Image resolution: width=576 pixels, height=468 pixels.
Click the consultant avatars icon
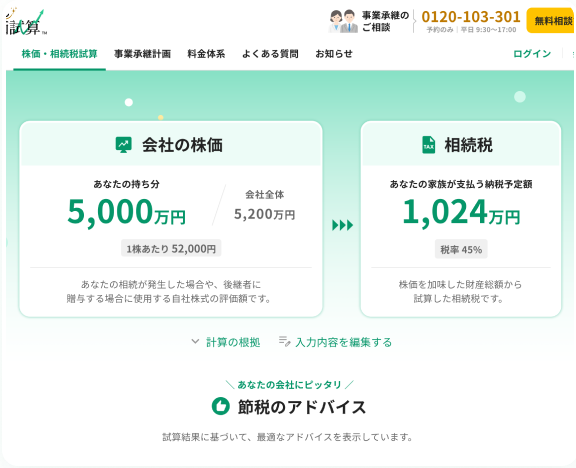343,21
